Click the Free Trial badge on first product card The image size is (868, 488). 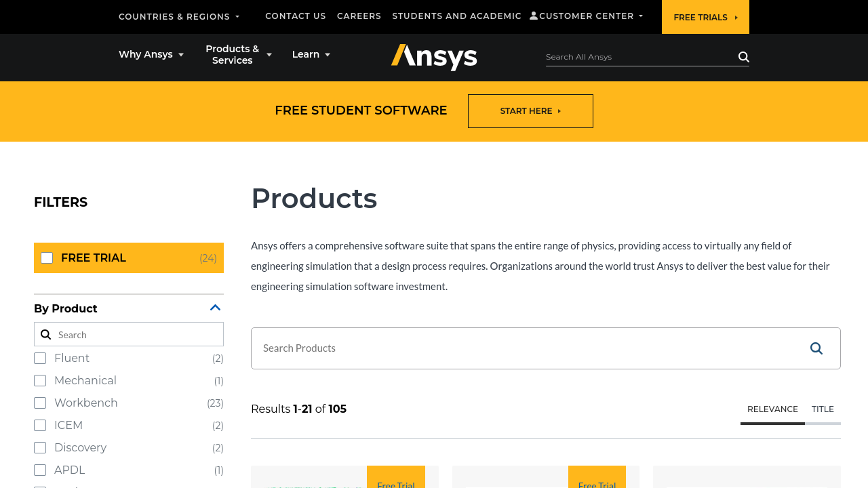pyautogui.click(x=396, y=480)
